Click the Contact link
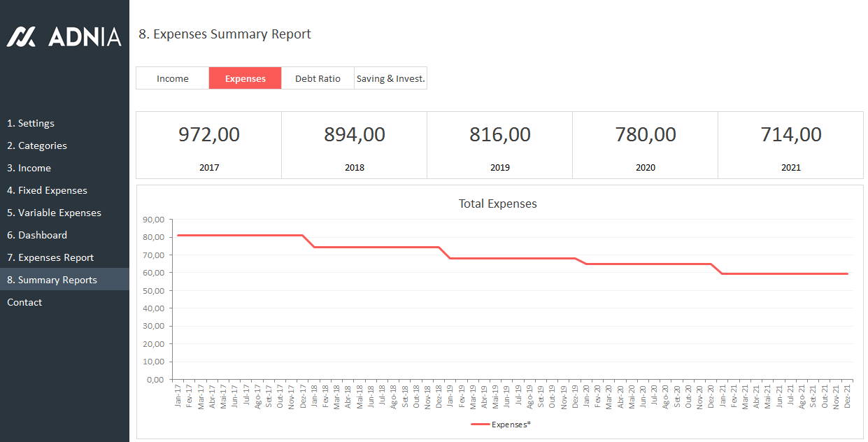 pos(24,302)
